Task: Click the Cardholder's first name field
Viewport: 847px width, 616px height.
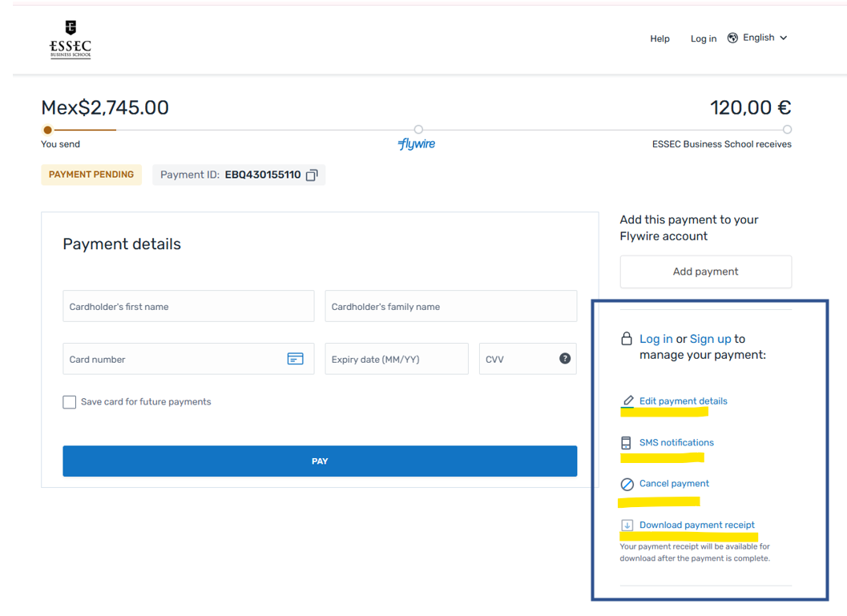Action: point(188,306)
